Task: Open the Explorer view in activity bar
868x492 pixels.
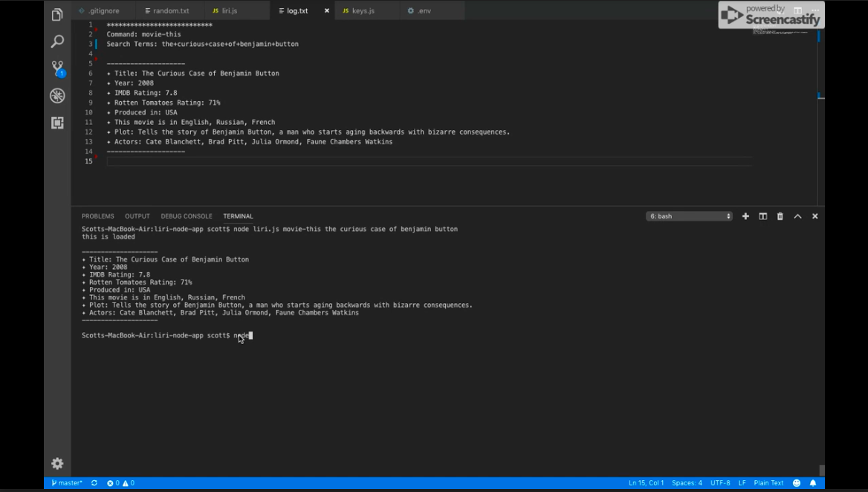Action: [57, 14]
